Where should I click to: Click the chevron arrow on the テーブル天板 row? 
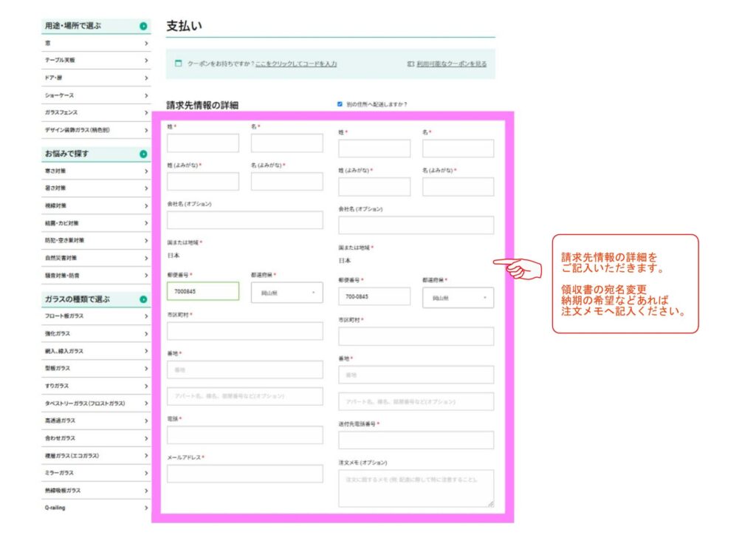point(146,60)
